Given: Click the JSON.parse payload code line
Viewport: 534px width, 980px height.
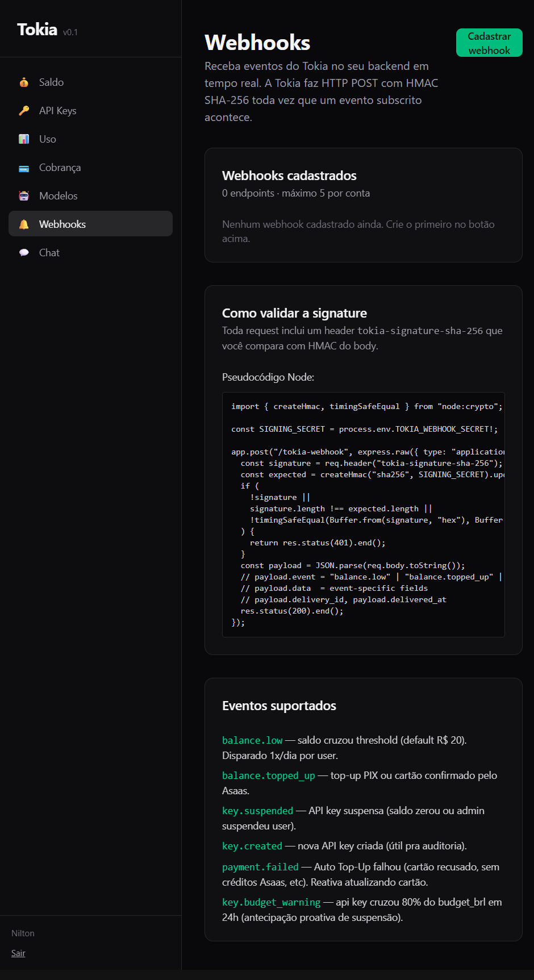Looking at the screenshot, I should point(353,565).
